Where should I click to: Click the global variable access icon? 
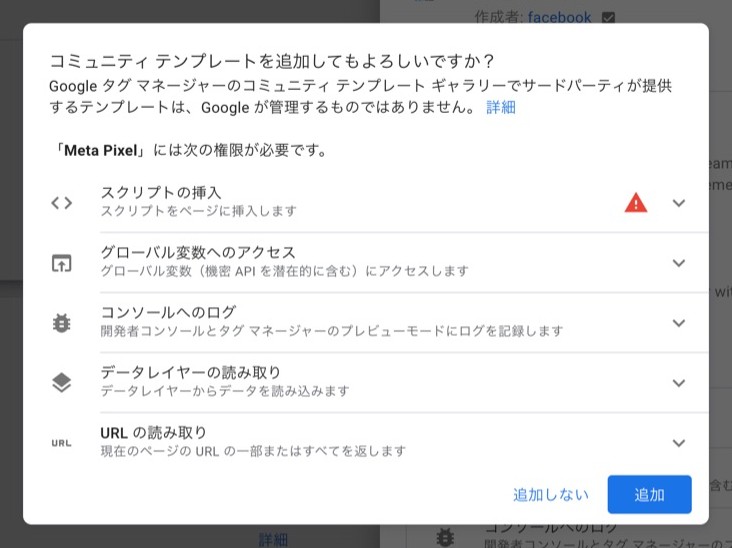click(x=62, y=263)
